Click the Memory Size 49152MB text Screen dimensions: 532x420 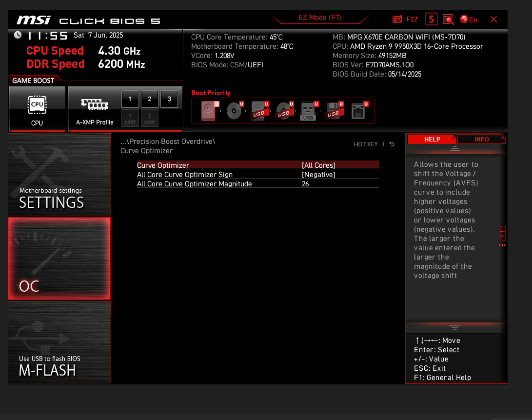(x=369, y=56)
